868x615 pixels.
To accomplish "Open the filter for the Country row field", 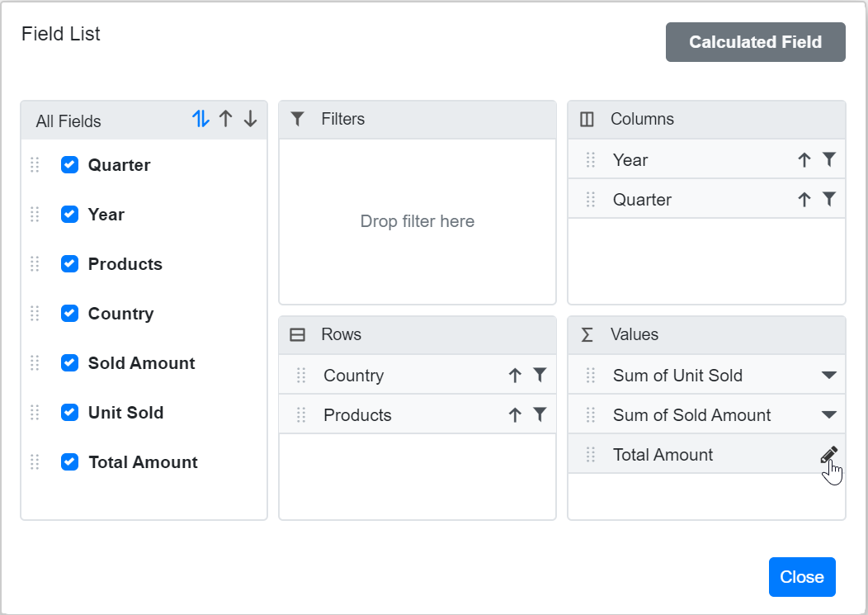I will pos(540,375).
